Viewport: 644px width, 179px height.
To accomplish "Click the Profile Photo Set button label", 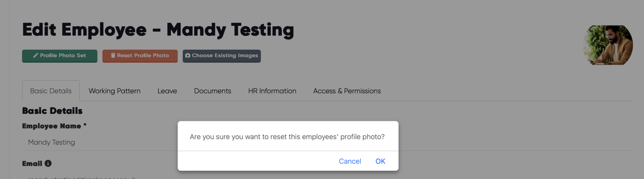I will (x=63, y=56).
